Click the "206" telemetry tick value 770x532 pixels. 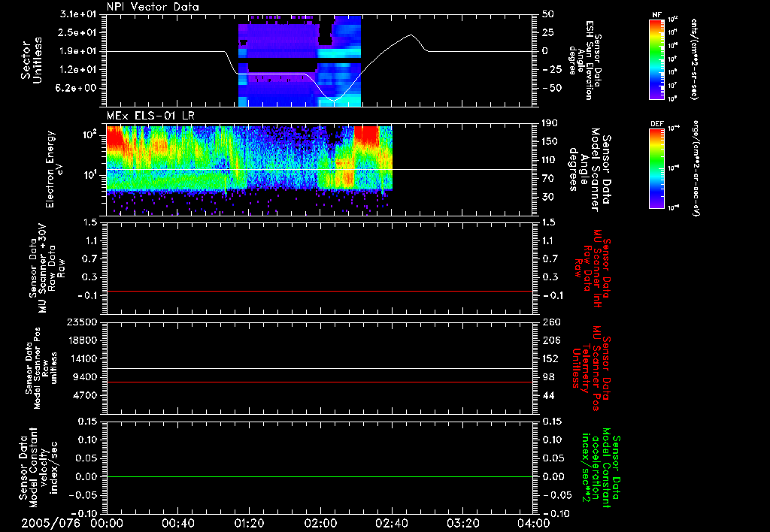[551, 340]
